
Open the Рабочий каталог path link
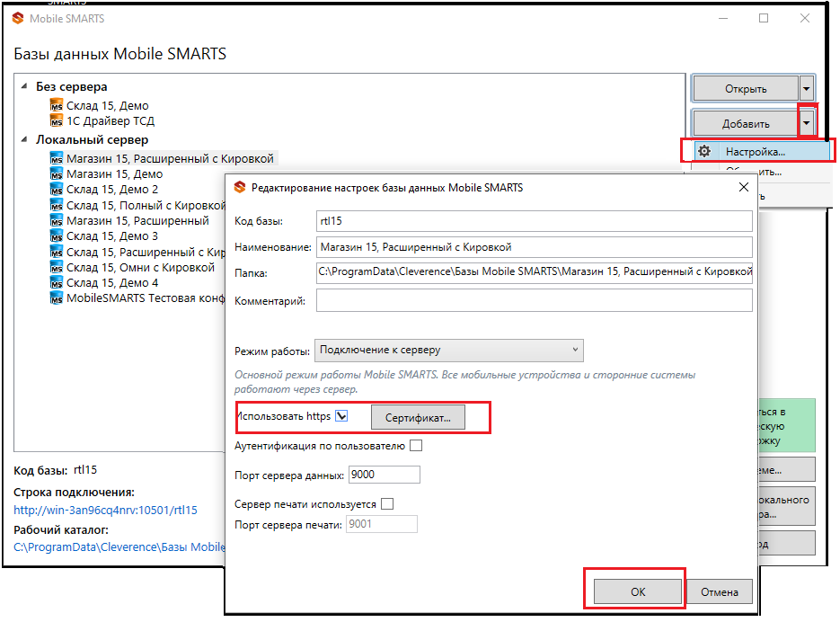[x=119, y=546]
